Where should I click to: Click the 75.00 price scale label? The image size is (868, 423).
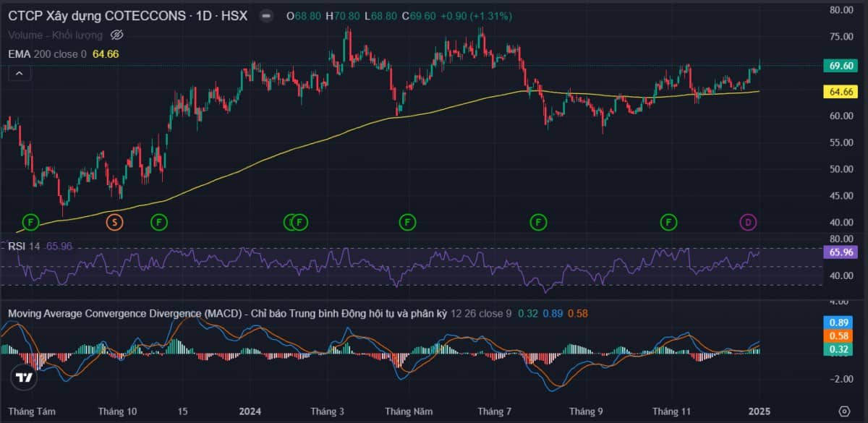pos(841,36)
